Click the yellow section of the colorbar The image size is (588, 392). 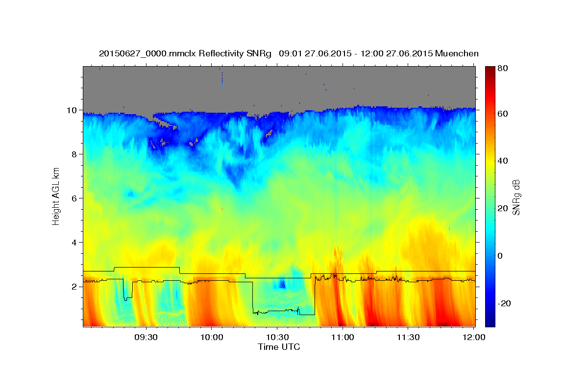pyautogui.click(x=490, y=161)
